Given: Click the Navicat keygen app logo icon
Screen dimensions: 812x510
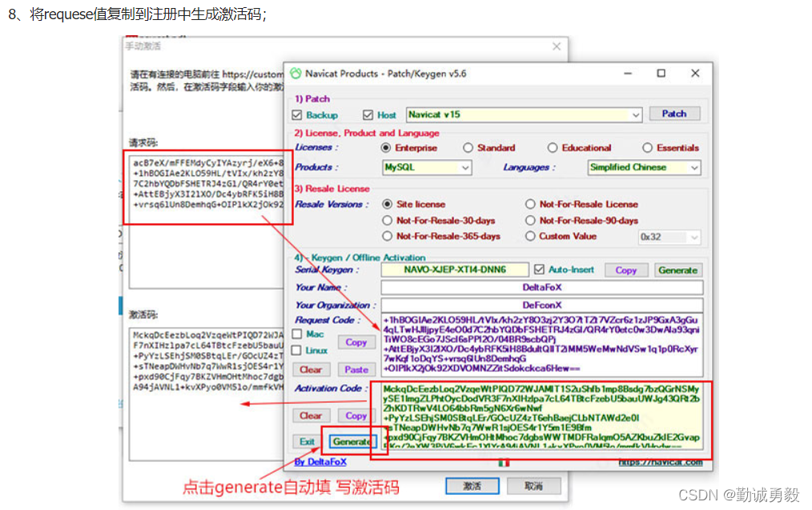Looking at the screenshot, I should [295, 74].
